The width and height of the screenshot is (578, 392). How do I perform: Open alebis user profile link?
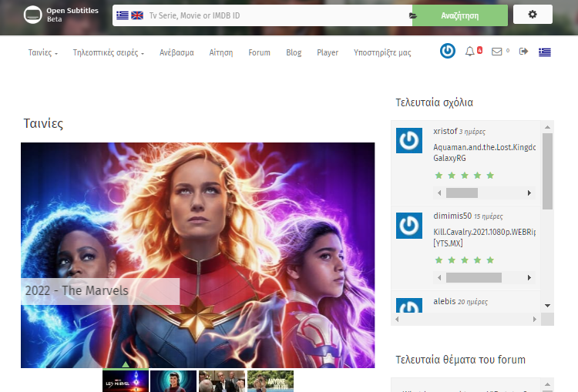pos(445,301)
